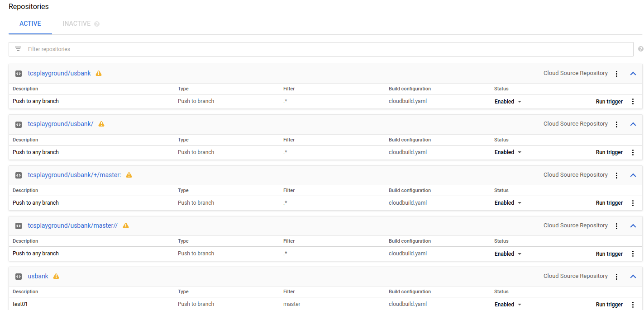The width and height of the screenshot is (644, 310).
Task: Open Enabled status dropdown under tcsplayground/usbank/master//
Action: coord(508,254)
